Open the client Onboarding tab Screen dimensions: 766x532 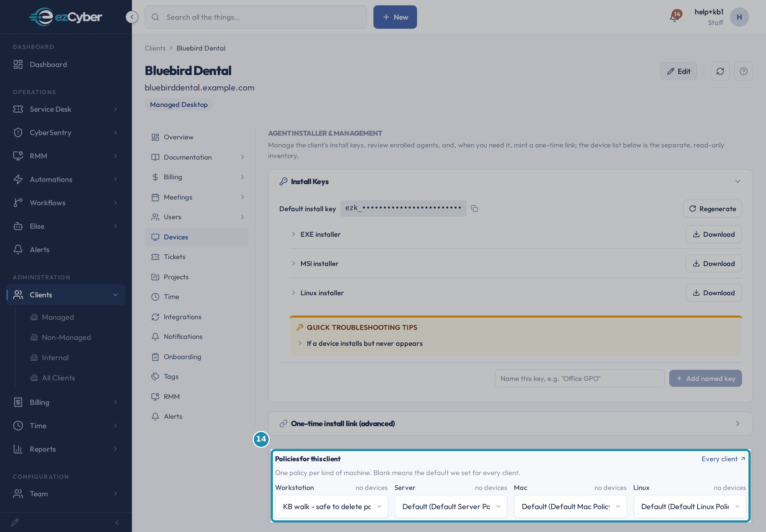[x=196, y=357]
